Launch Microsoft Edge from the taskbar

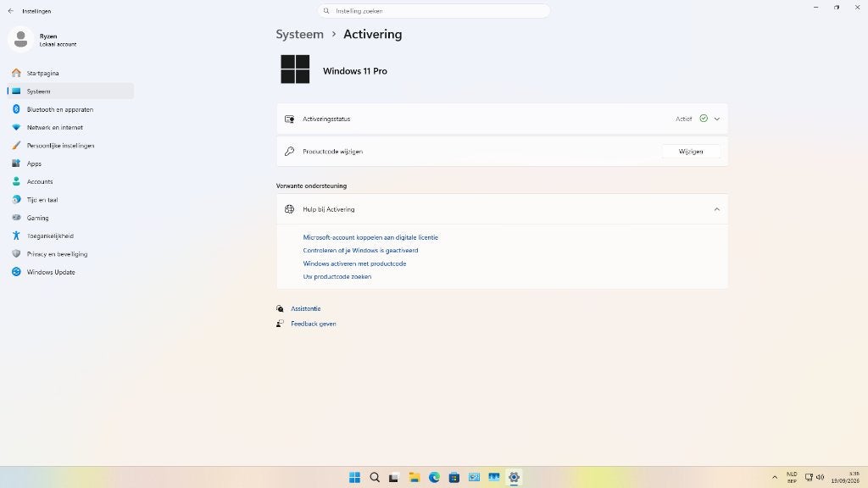pyautogui.click(x=434, y=478)
